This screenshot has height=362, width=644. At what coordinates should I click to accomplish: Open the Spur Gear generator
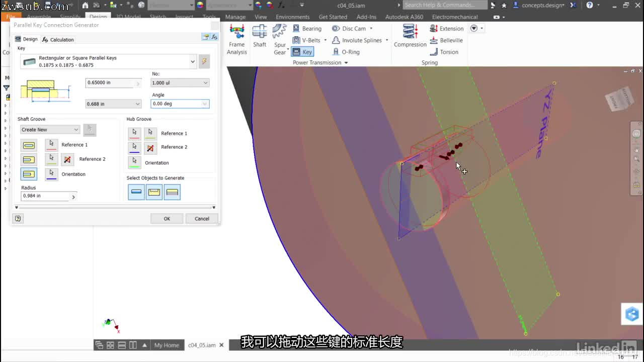280,39
